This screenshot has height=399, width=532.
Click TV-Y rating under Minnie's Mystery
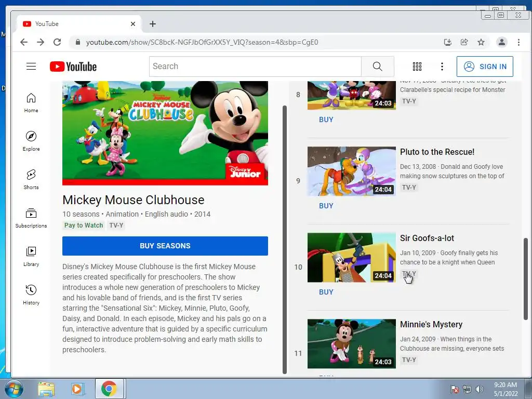pyautogui.click(x=409, y=360)
